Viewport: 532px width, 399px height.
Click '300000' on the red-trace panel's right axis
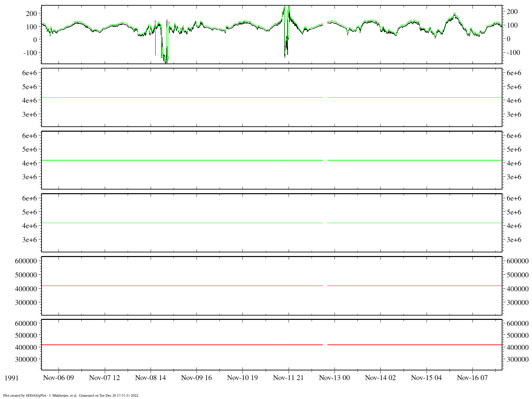pos(517,359)
